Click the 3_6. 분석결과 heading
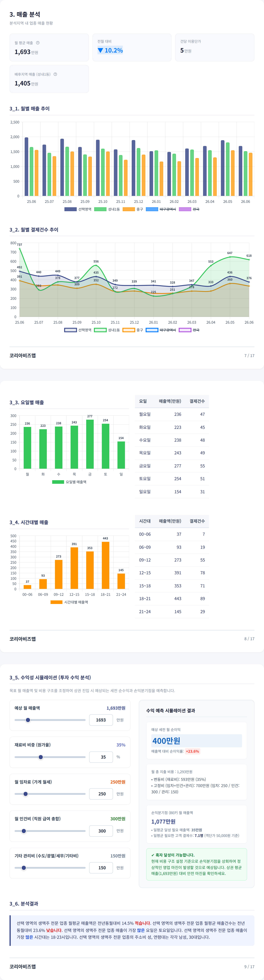 (x=24, y=904)
